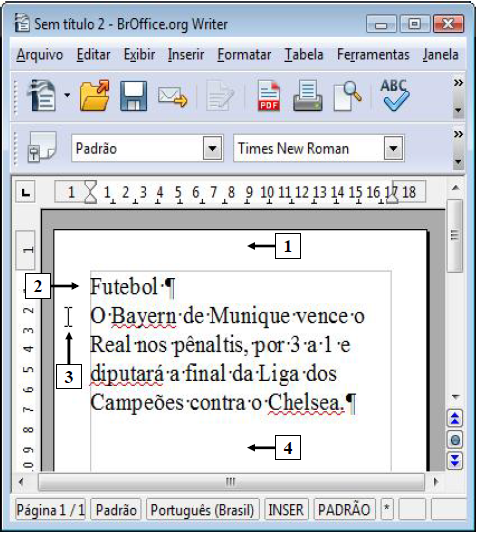Image resolution: width=477 pixels, height=533 pixels.
Task: Open the formatting toolbar options arrow
Action: [x=458, y=161]
